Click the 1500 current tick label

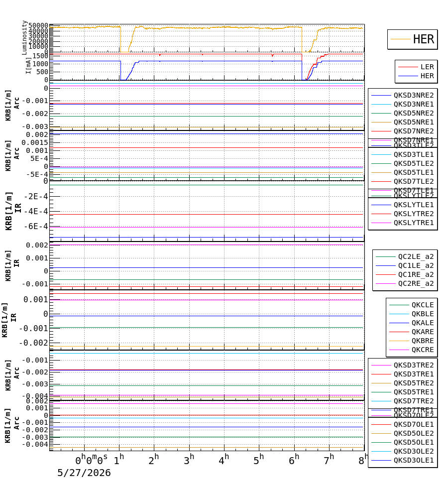[x=41, y=56]
